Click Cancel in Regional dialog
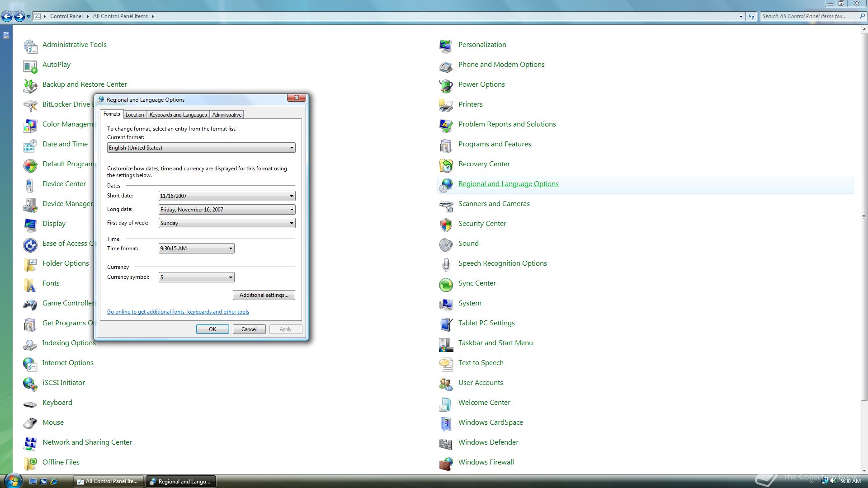This screenshot has width=868, height=488. pyautogui.click(x=249, y=329)
